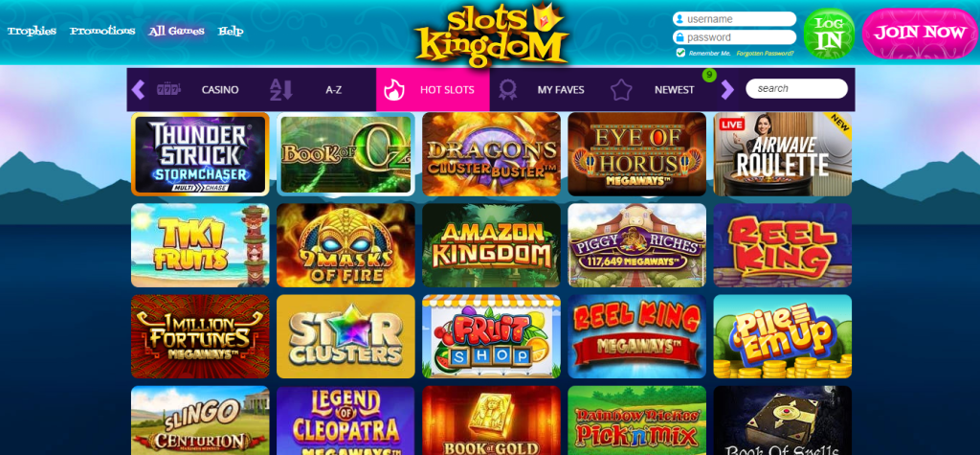Click the green Log In button
Image resolution: width=980 pixels, height=455 pixels.
[x=829, y=34]
